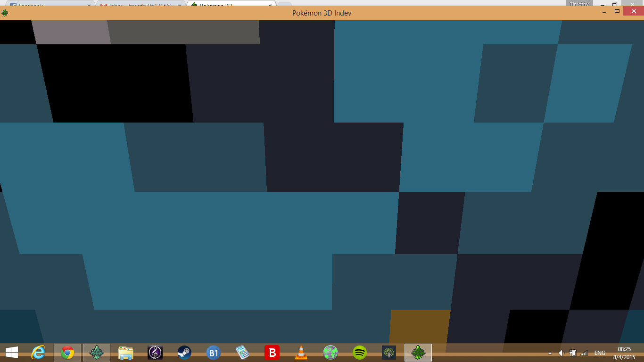This screenshot has width=644, height=362.
Task: Open the volume control in the tray
Action: click(561, 353)
